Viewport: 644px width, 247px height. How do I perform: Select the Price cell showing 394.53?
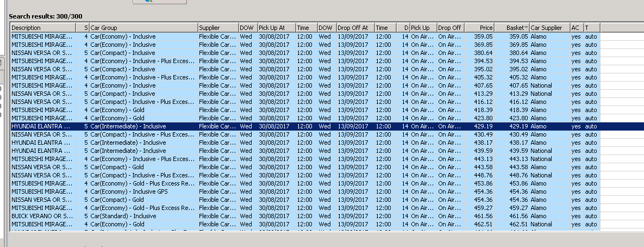484,61
